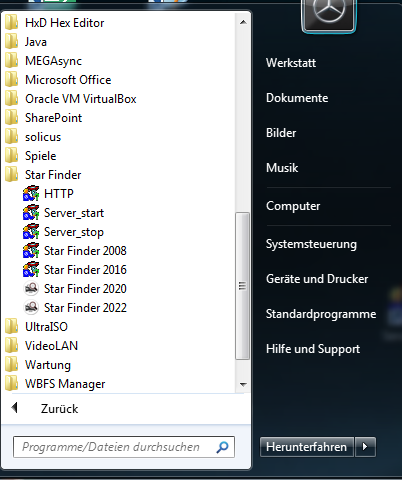Click the Herunterfahren button
This screenshot has width=402, height=481.
point(307,446)
